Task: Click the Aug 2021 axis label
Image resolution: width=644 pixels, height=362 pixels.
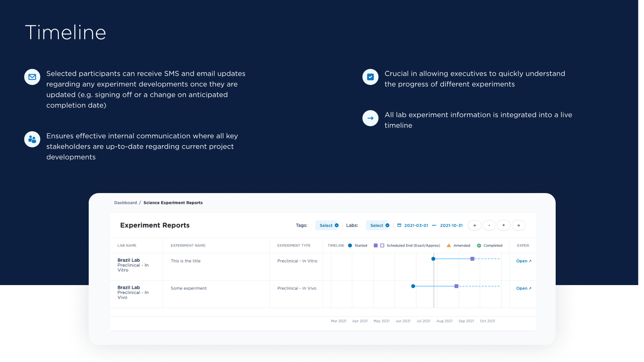Action: 444,321
